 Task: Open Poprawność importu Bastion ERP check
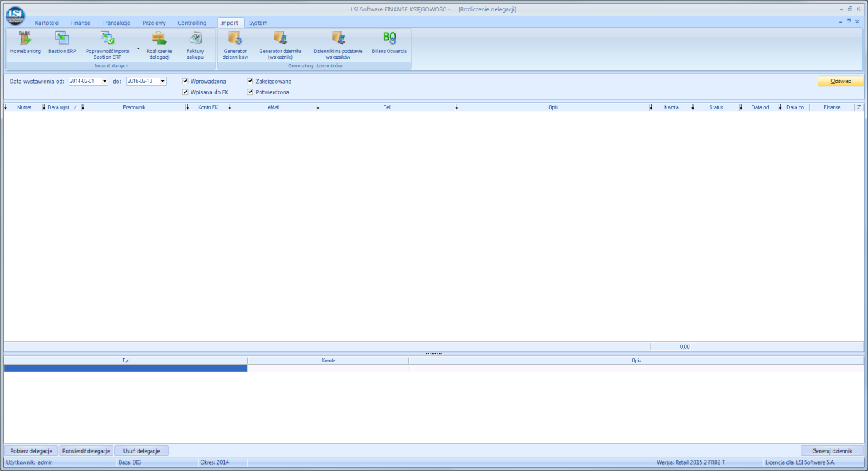pyautogui.click(x=108, y=46)
